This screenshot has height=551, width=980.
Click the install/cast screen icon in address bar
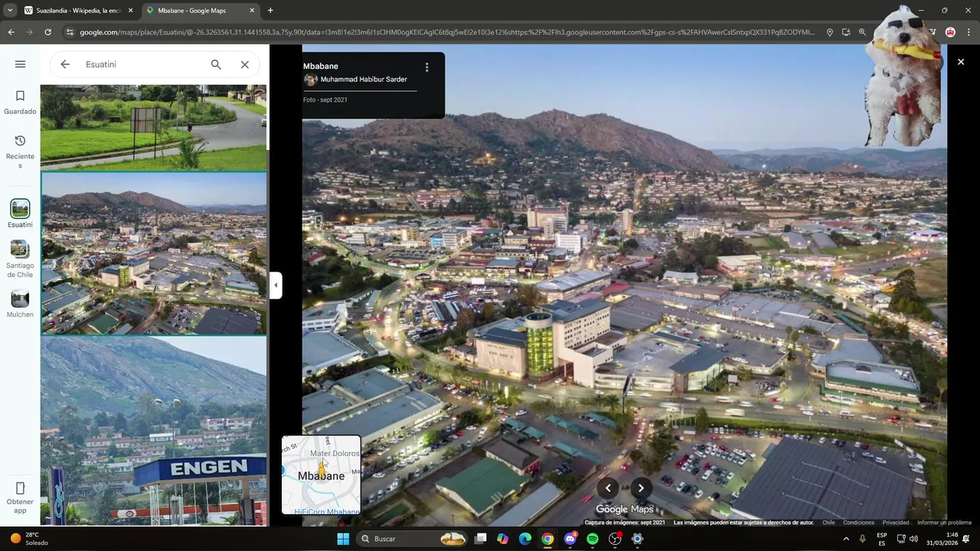click(x=846, y=32)
